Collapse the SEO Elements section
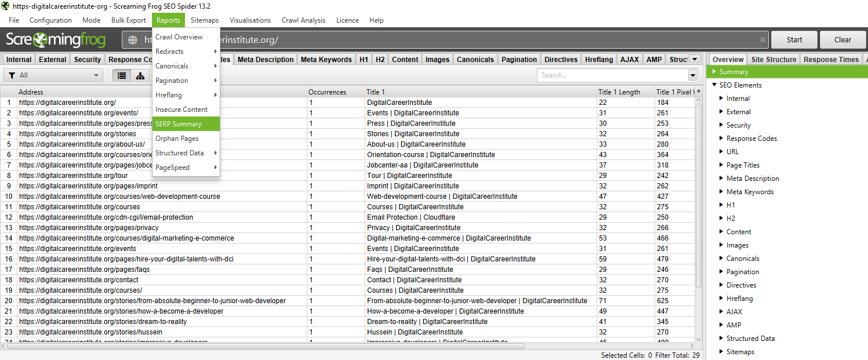 [714, 85]
